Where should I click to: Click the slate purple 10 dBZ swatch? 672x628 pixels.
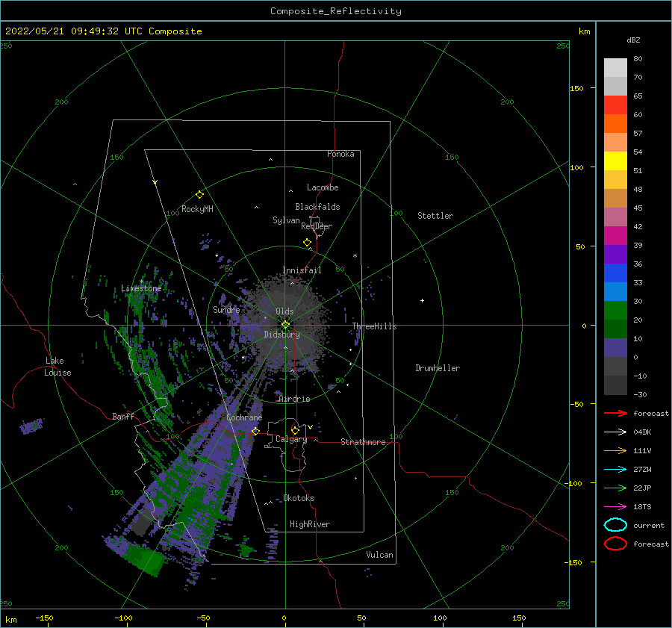[615, 347]
